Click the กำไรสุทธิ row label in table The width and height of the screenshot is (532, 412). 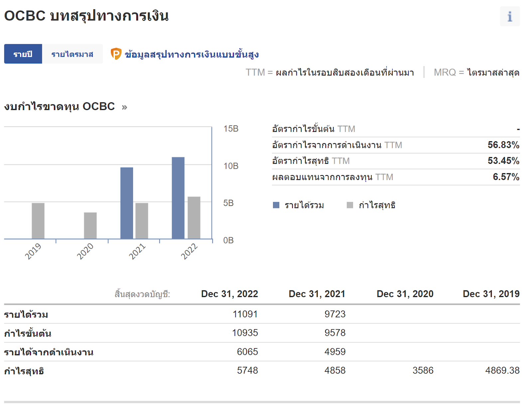[24, 371]
